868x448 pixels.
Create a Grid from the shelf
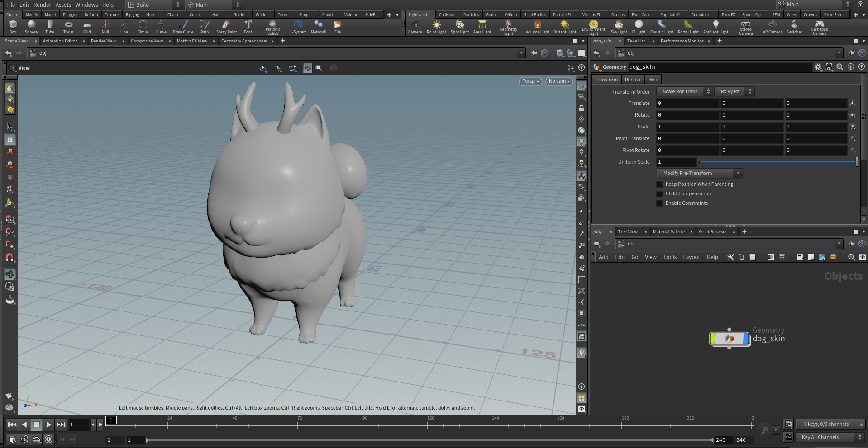click(87, 27)
